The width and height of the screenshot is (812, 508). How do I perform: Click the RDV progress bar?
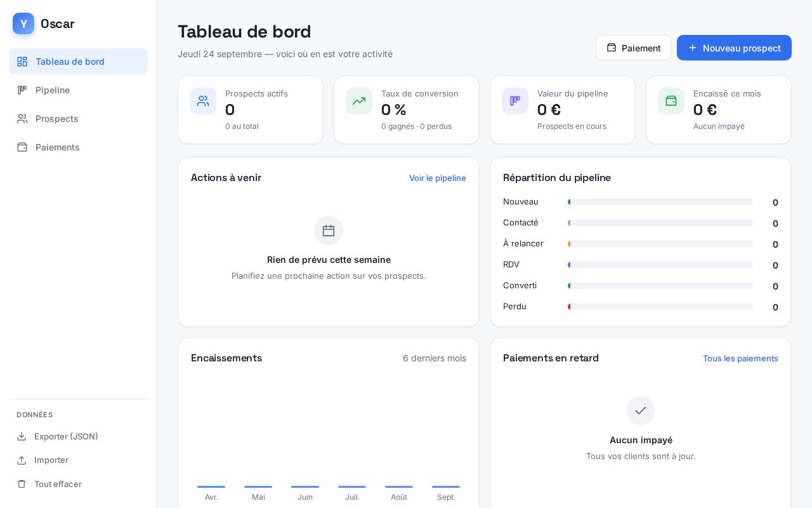coord(660,265)
